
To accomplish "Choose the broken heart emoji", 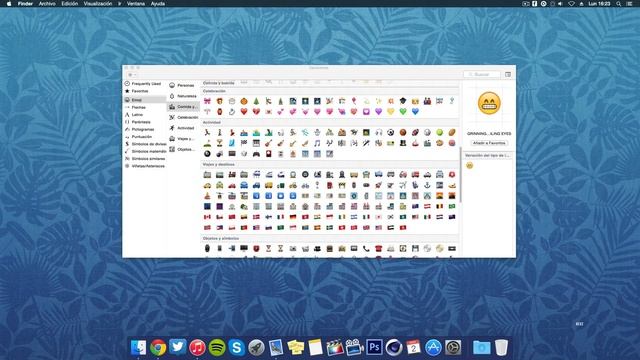I will click(256, 111).
